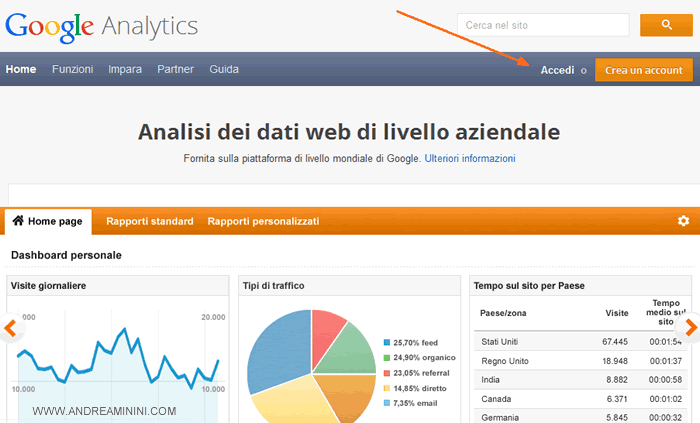The height and width of the screenshot is (423, 700).
Task: Click the 'Regno Unito' table row
Action: tap(580, 361)
